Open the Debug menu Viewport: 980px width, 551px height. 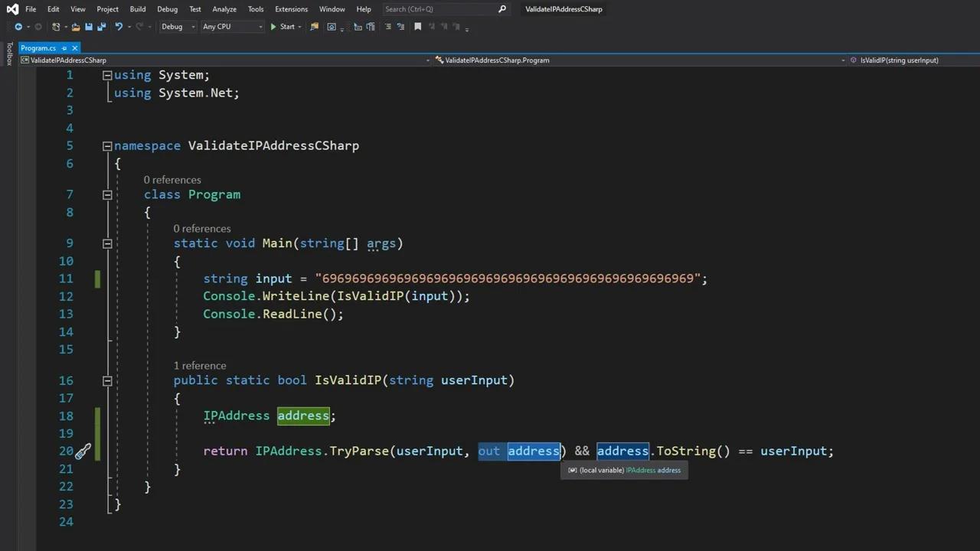[x=167, y=8]
